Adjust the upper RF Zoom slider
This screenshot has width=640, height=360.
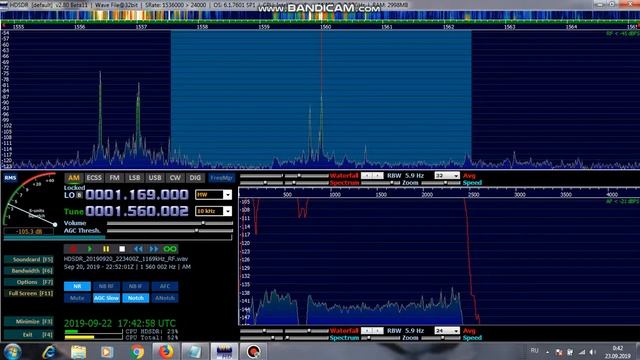[381, 183]
